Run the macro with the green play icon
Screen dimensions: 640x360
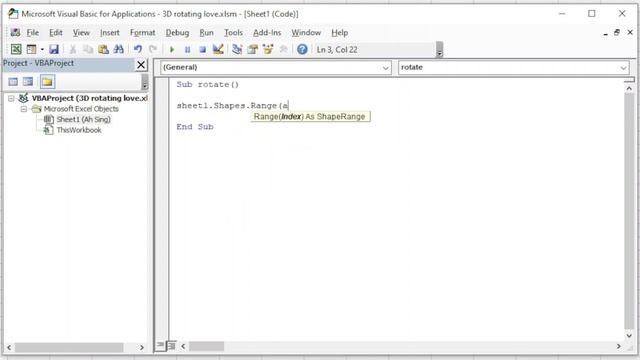tap(172, 49)
